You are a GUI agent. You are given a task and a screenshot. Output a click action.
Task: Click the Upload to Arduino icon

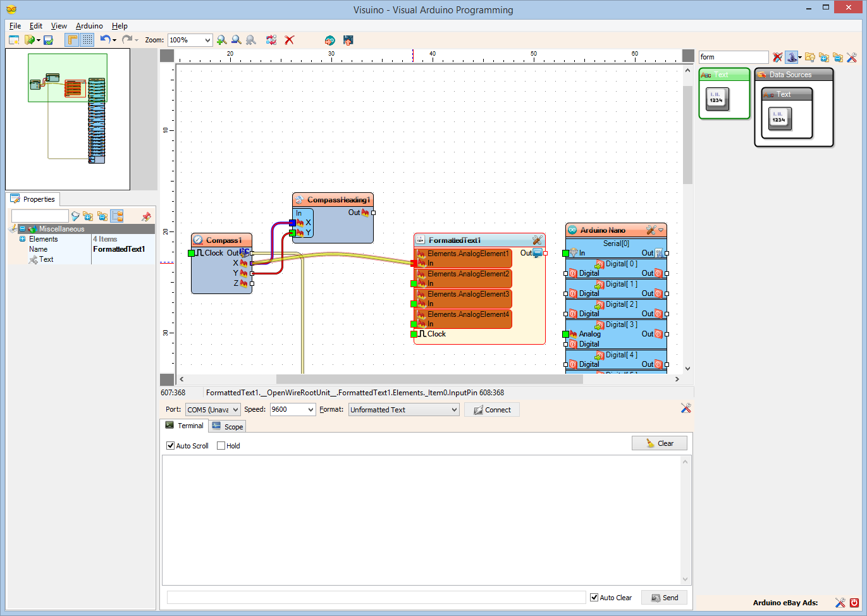pyautogui.click(x=348, y=40)
